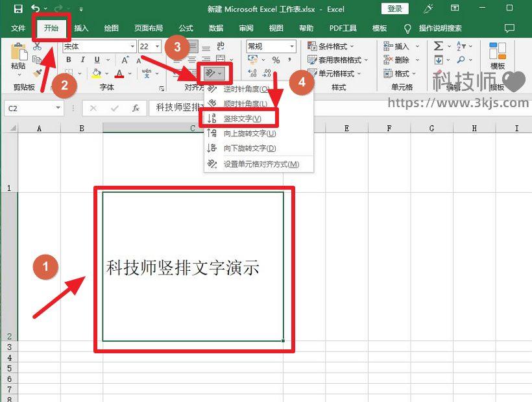532x402 pixels.
Task: Click the 操作说明搜索 search box
Action: coord(440,28)
